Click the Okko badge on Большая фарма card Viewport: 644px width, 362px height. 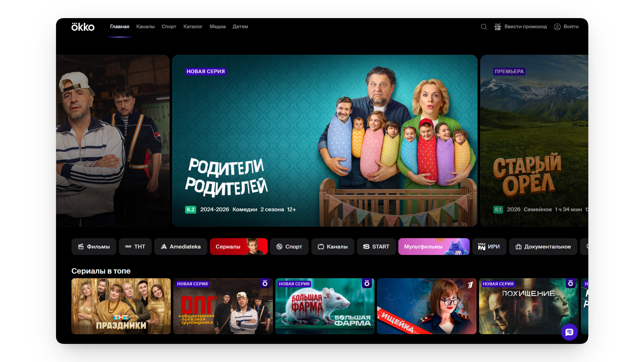[x=367, y=283]
